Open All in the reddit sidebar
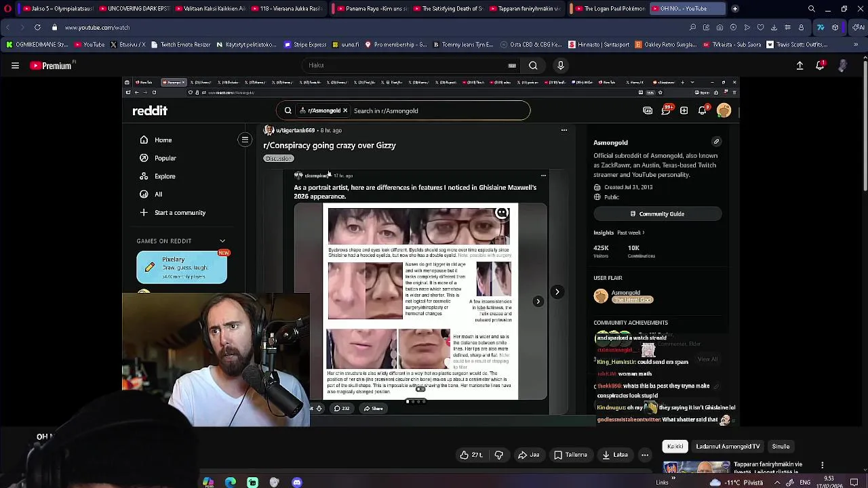Image resolution: width=868 pixels, height=488 pixels. (158, 195)
